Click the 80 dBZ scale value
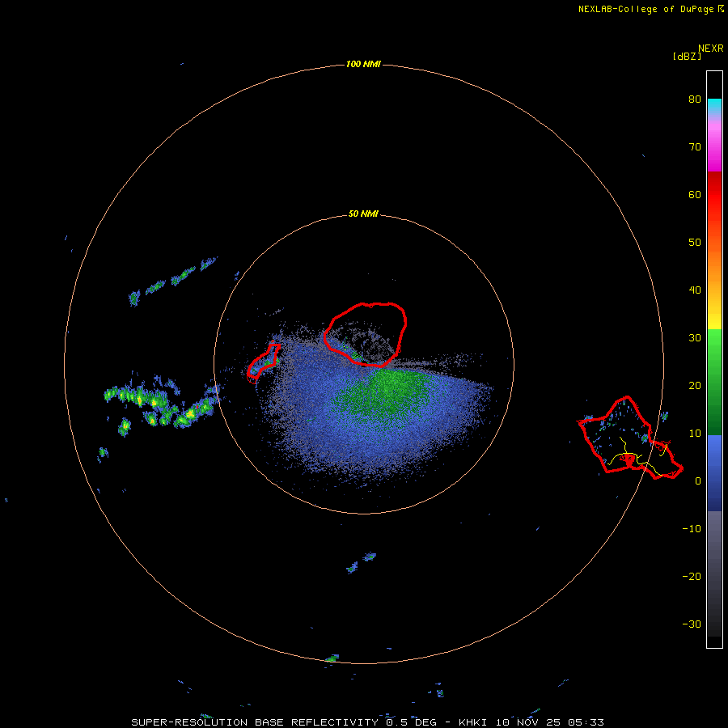Viewport: 728px width, 728px height. click(695, 99)
